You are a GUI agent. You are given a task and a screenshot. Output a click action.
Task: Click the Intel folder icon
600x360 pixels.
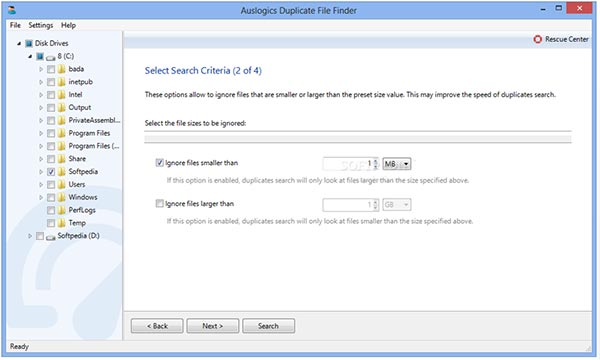point(62,95)
